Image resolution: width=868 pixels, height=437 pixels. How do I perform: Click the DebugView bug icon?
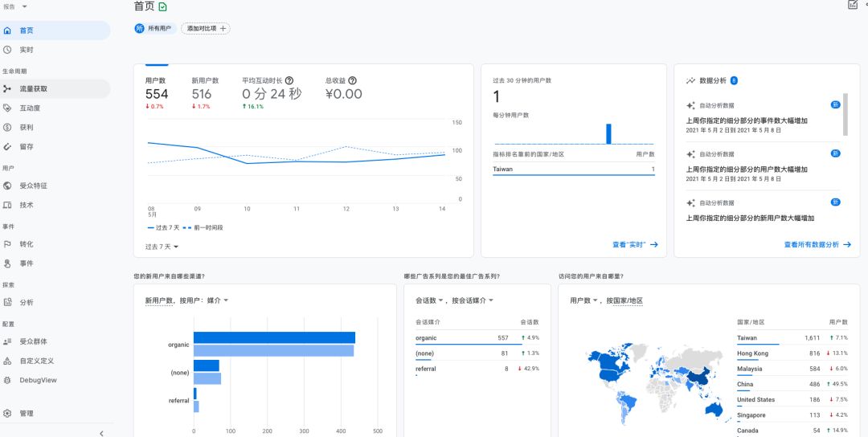tap(7, 380)
